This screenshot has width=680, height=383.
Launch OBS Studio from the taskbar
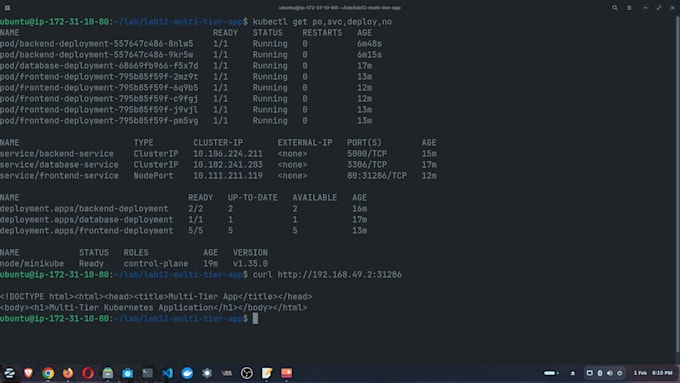coord(247,373)
